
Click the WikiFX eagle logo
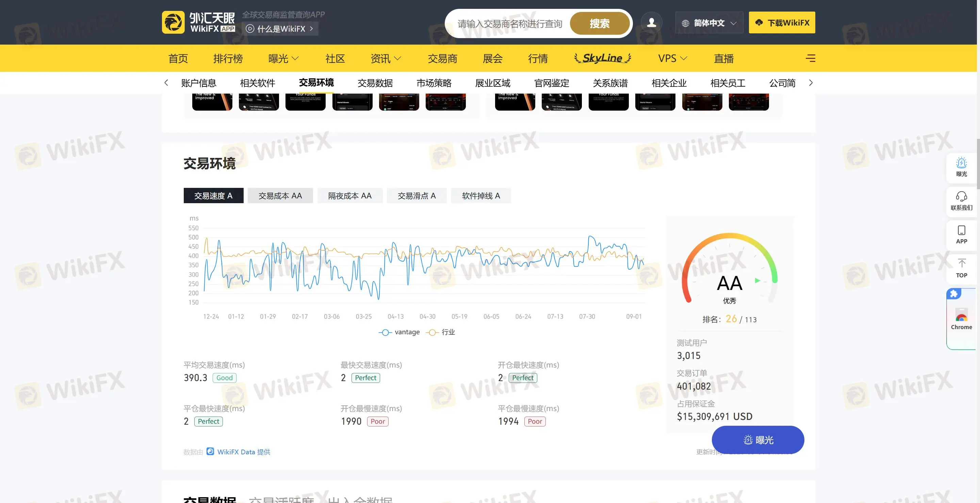(x=173, y=22)
